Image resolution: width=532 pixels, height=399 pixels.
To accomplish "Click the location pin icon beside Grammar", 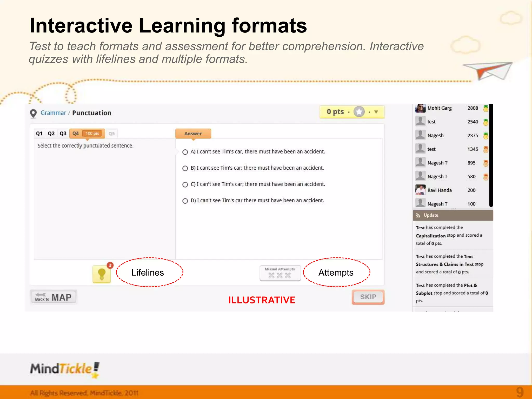I will click(33, 114).
